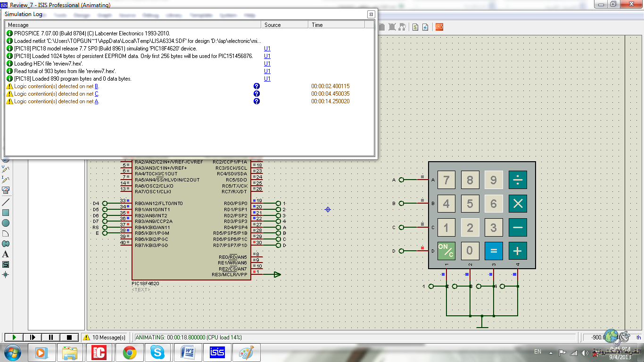Open ARES PCB layout from toolbar
Viewport: 644px width, 362px height.
tap(439, 27)
